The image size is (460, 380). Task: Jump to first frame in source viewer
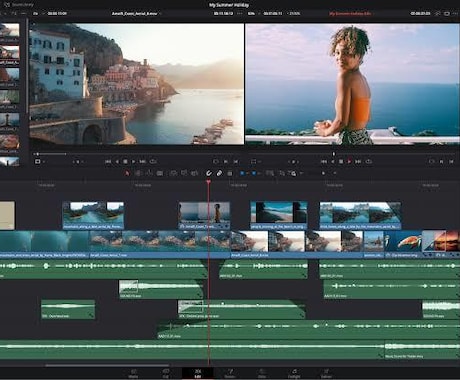pos(108,162)
